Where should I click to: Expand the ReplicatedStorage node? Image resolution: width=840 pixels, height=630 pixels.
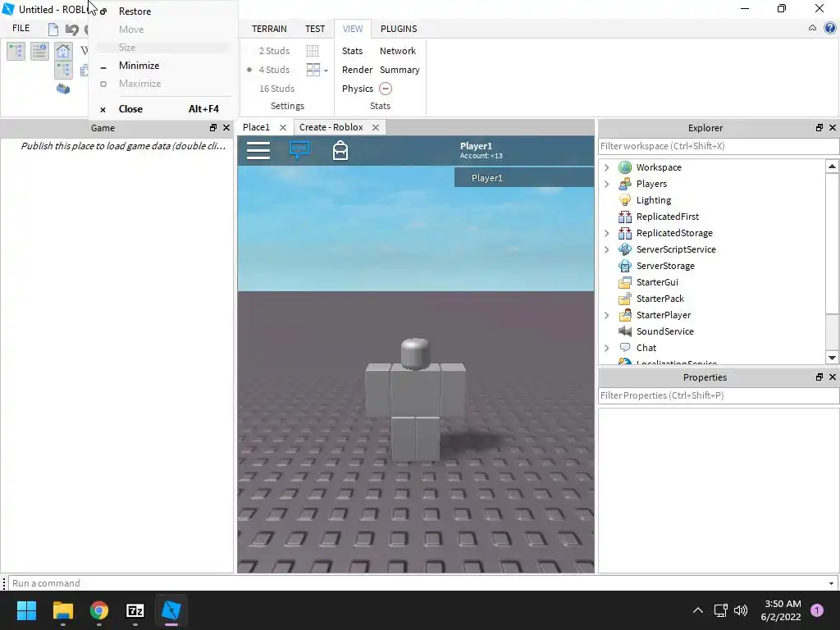tap(606, 233)
